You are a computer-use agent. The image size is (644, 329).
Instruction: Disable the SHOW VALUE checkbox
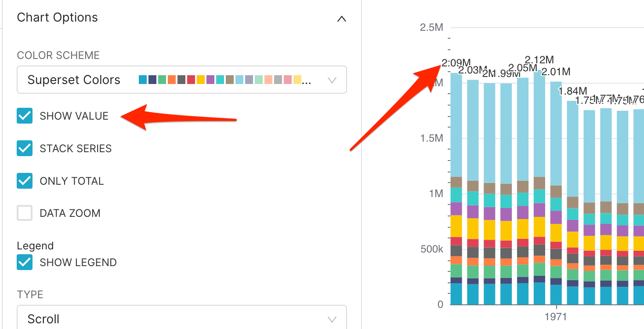[x=24, y=116]
